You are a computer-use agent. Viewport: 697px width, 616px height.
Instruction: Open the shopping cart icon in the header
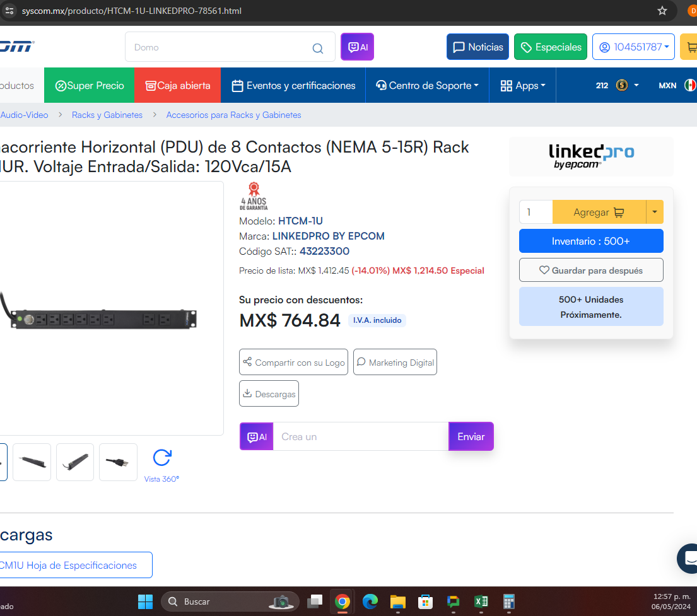click(691, 47)
